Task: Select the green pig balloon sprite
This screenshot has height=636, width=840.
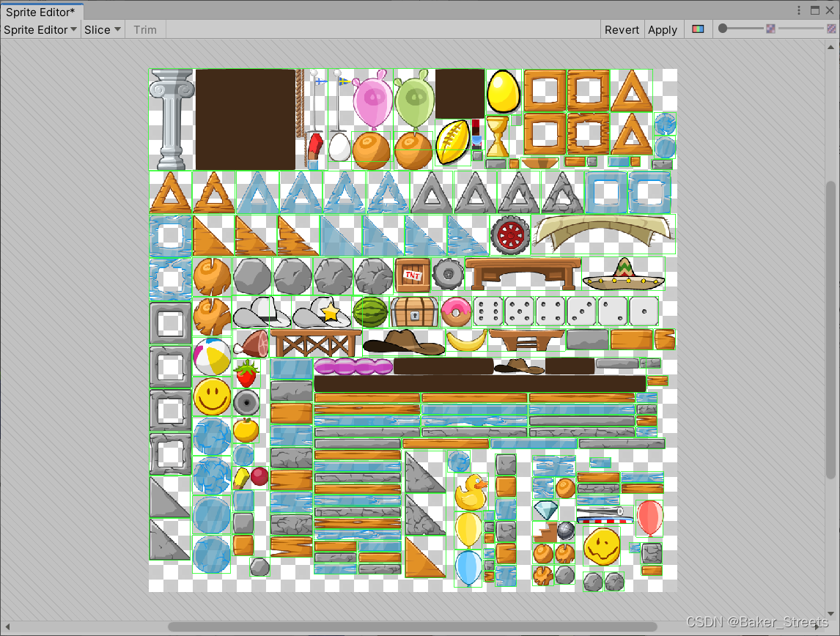Action: [x=414, y=100]
